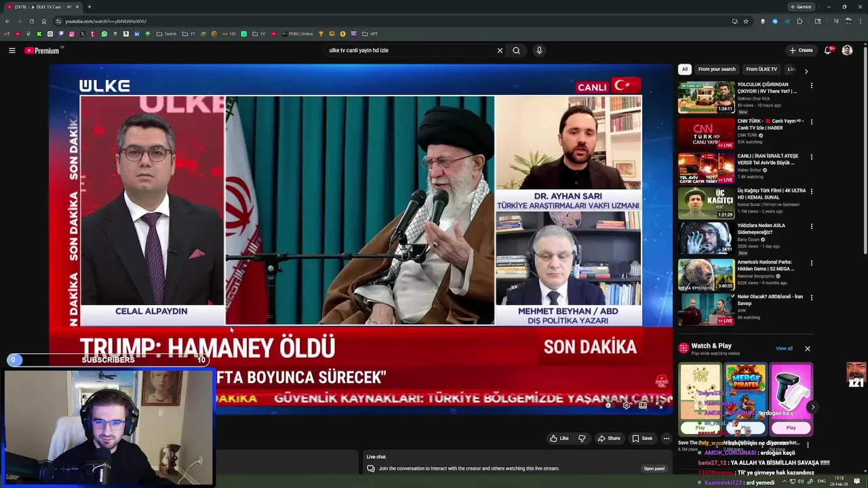Run the search with the magnifier button
The height and width of the screenshot is (488, 868).
click(x=516, y=50)
